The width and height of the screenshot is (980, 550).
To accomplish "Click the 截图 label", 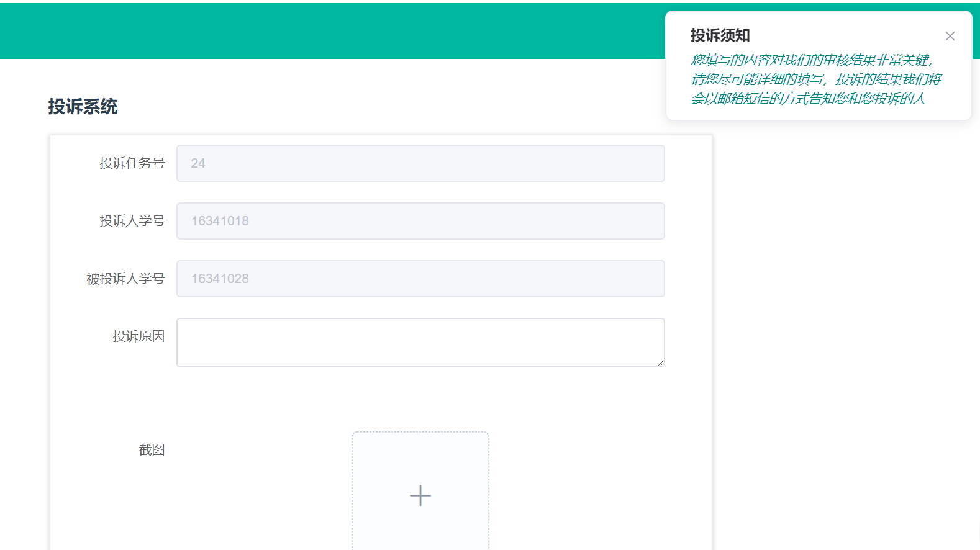I will pos(152,450).
